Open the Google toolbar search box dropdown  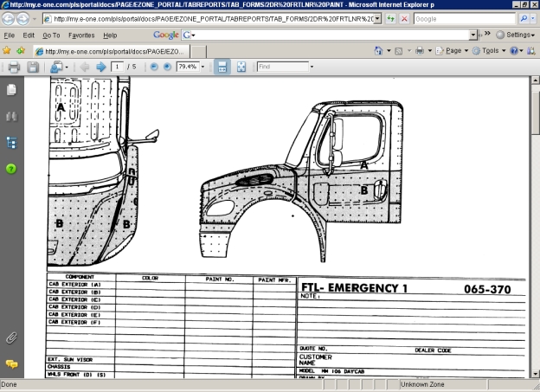[472, 35]
